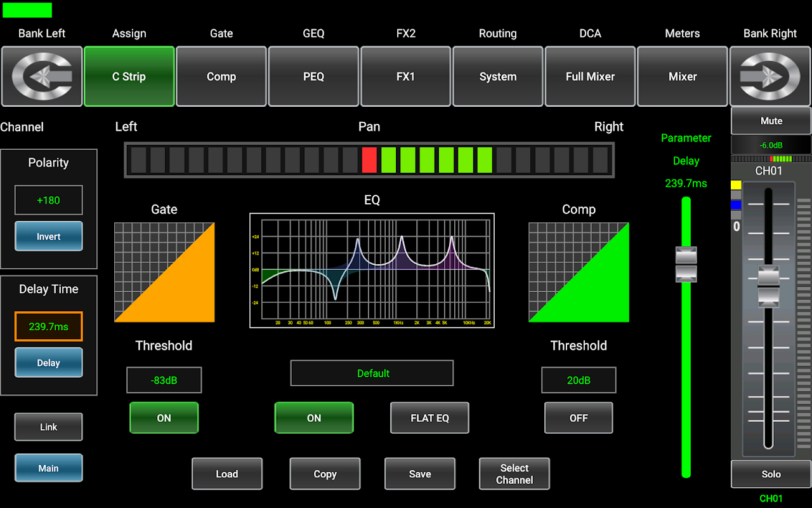Toggle the Polarity Invert button
The width and height of the screenshot is (812, 508).
tap(49, 236)
